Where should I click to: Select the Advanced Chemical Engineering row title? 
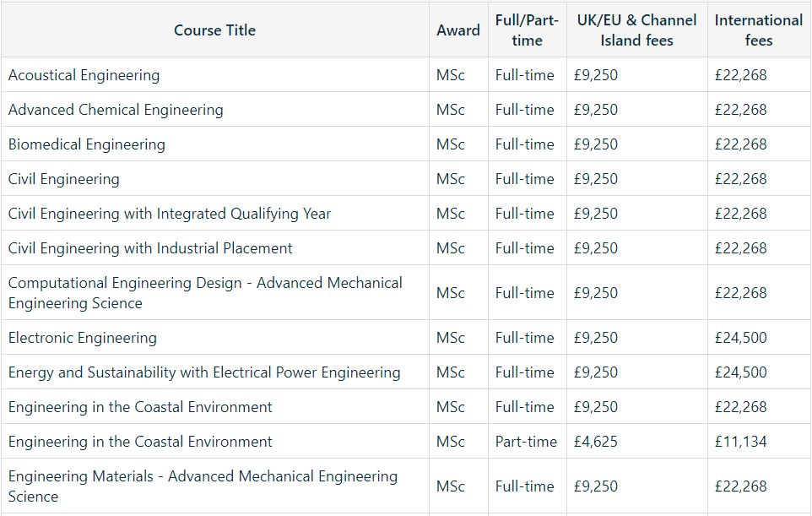(x=116, y=110)
